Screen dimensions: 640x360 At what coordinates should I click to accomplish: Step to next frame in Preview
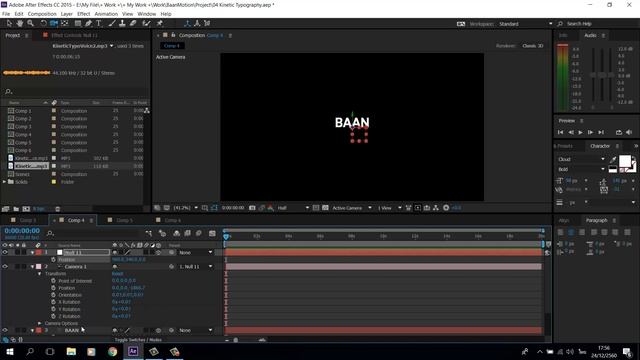click(x=590, y=132)
